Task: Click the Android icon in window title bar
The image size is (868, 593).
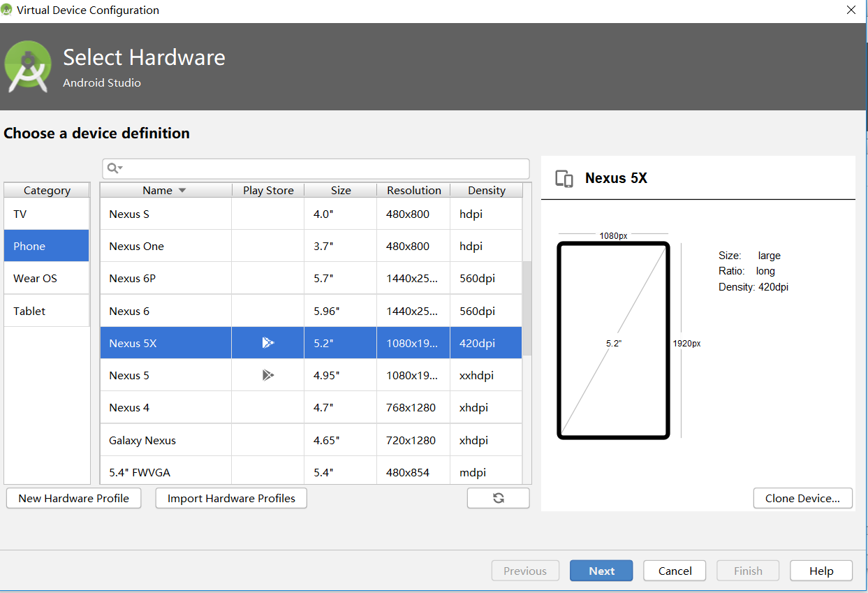Action: [7, 10]
